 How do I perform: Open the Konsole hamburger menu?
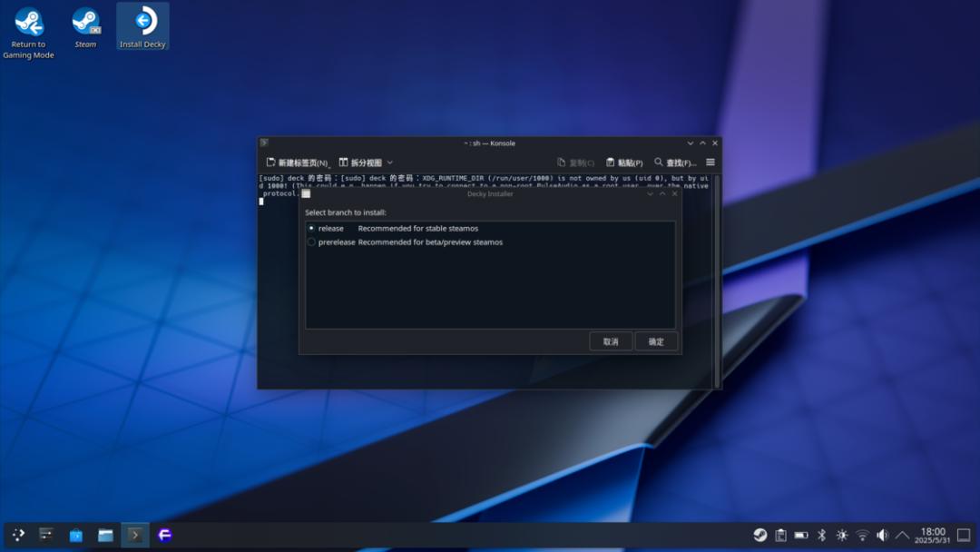coord(710,162)
